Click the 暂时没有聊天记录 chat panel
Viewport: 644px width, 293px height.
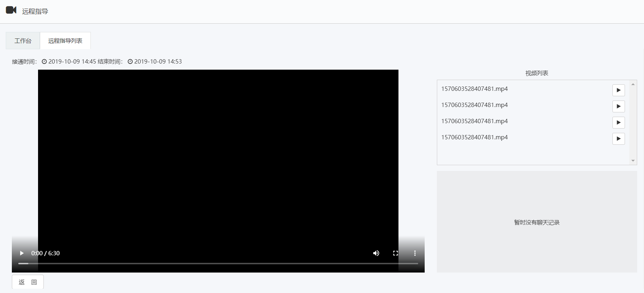537,222
